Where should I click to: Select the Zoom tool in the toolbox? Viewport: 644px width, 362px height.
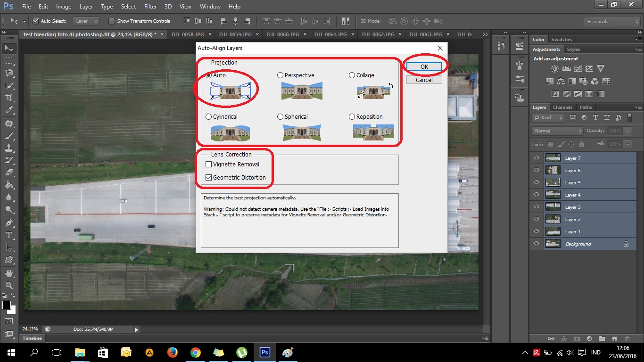9,286
